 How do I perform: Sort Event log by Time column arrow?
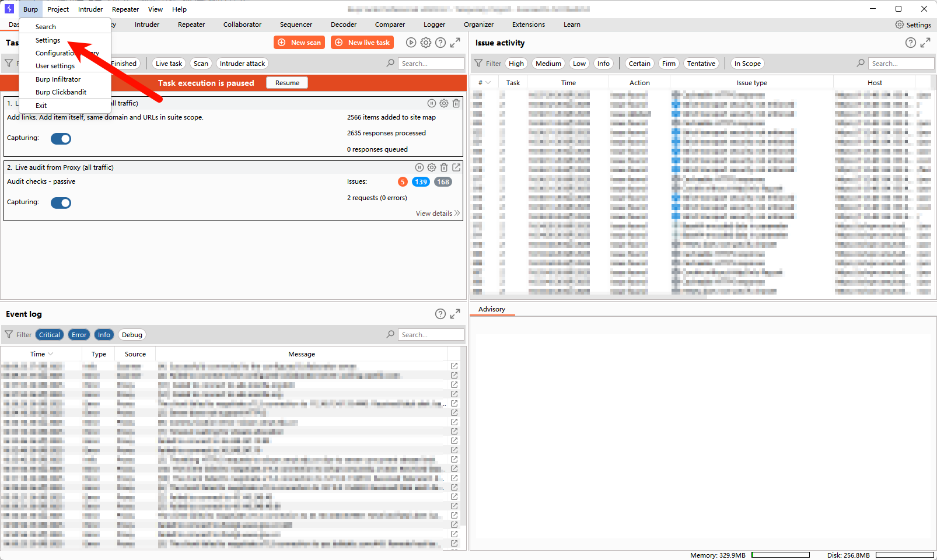51,354
